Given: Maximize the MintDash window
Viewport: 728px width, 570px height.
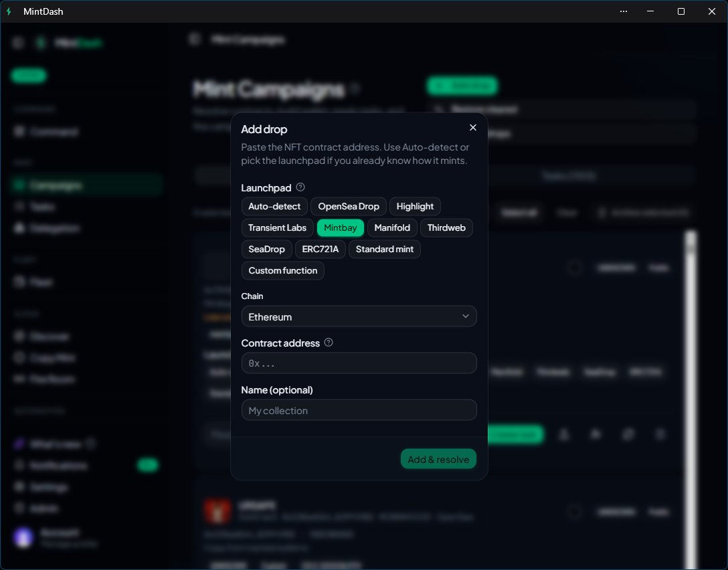Looking at the screenshot, I should [681, 11].
